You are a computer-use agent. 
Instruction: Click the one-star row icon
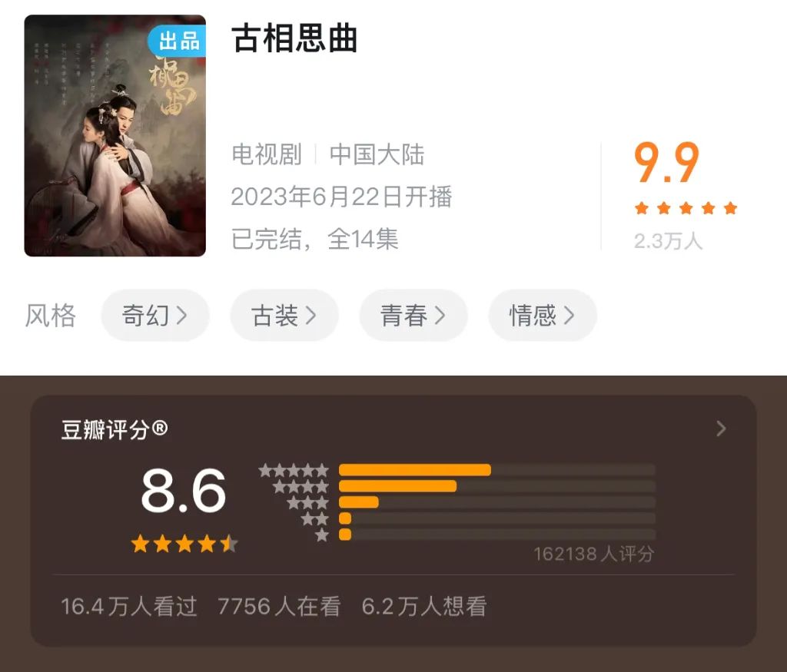point(322,535)
